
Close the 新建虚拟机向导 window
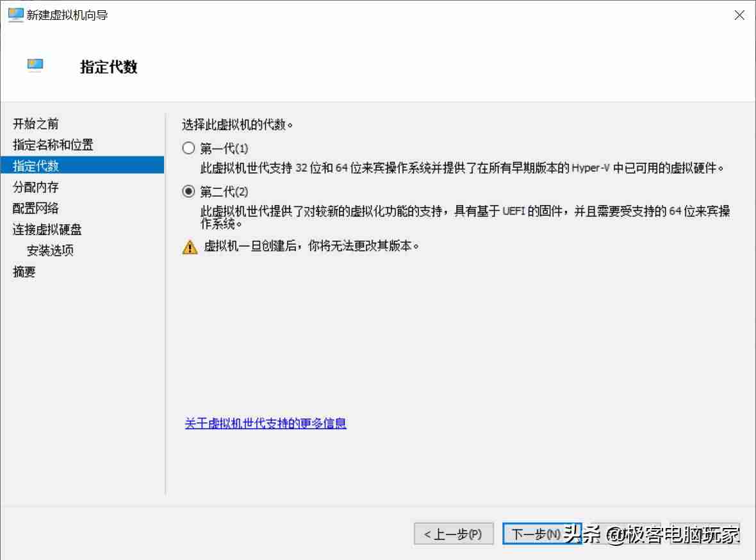click(x=739, y=15)
